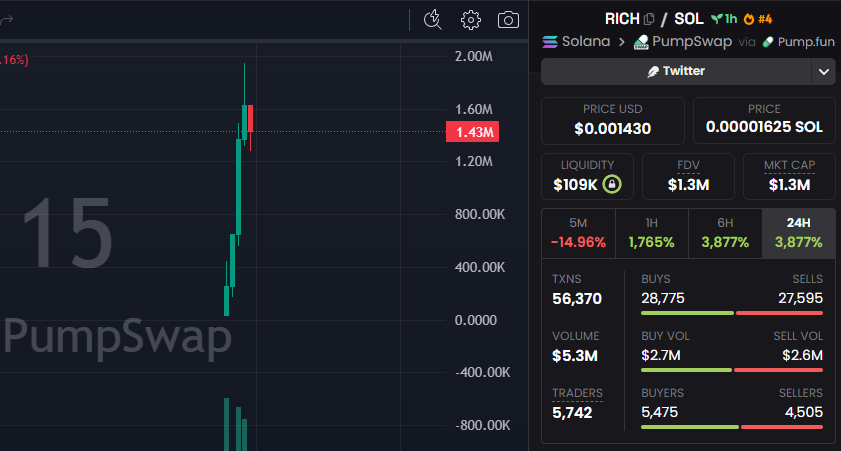The image size is (841, 451).
Task: Click the SELL VOL value $2.6M
Action: tap(802, 355)
